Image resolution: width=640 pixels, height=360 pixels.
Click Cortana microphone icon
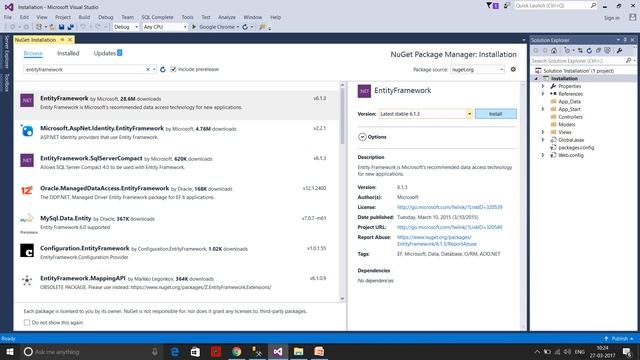(x=155, y=351)
